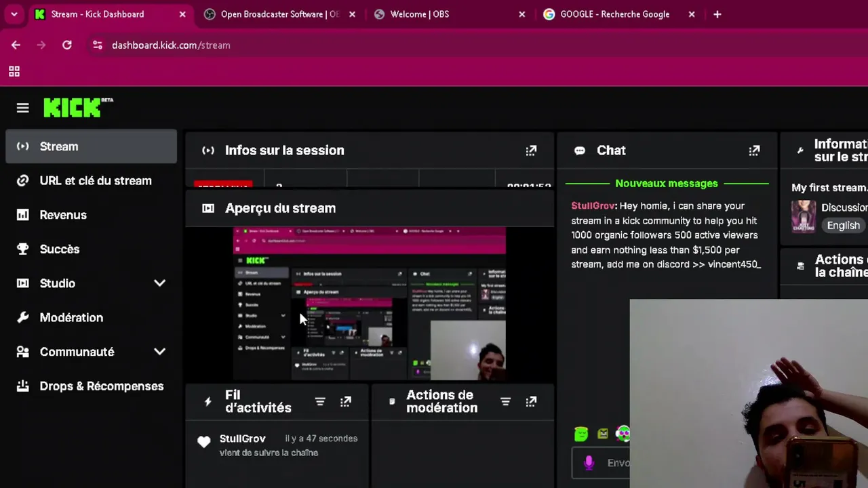Screen dimensions: 868x488
Task: Expand the Communauté submenu chevron
Action: [x=159, y=352]
